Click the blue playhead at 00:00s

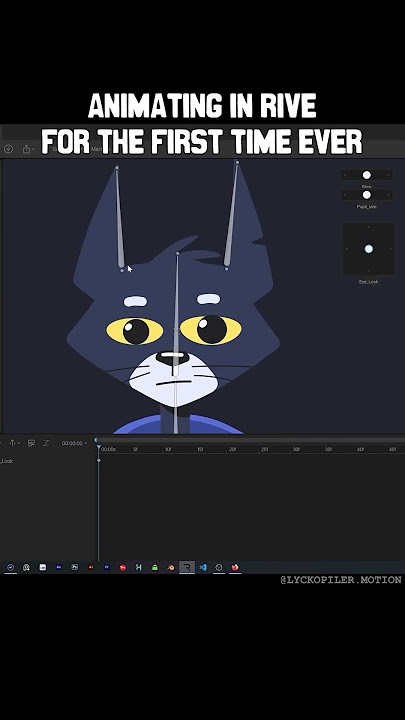tap(98, 447)
